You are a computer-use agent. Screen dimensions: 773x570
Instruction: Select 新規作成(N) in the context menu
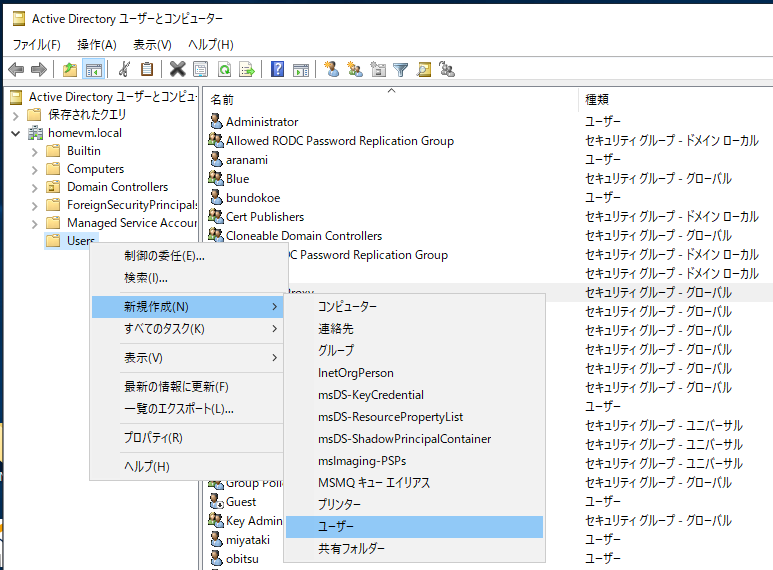pyautogui.click(x=187, y=307)
